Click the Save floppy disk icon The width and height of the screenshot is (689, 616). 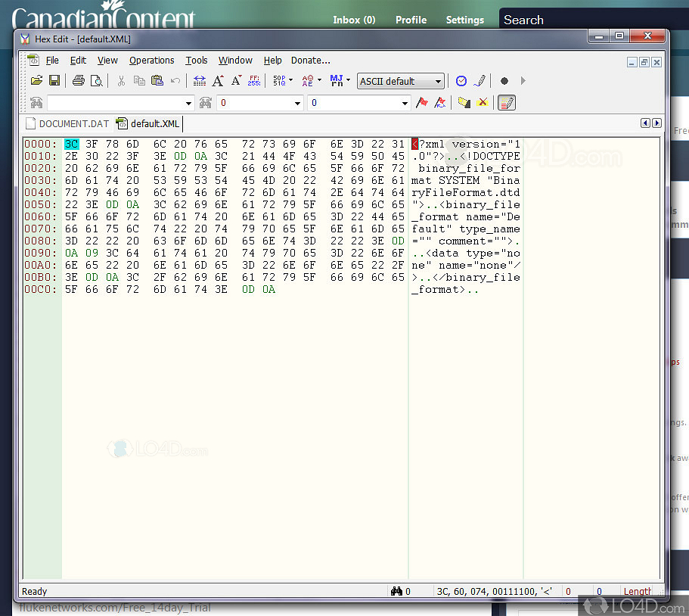coord(54,81)
